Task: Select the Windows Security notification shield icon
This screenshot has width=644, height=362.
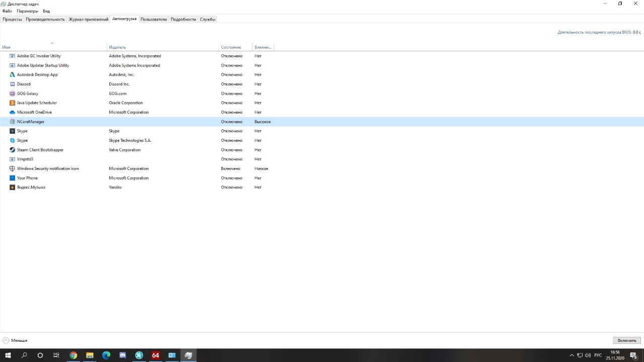Action: coord(13,168)
